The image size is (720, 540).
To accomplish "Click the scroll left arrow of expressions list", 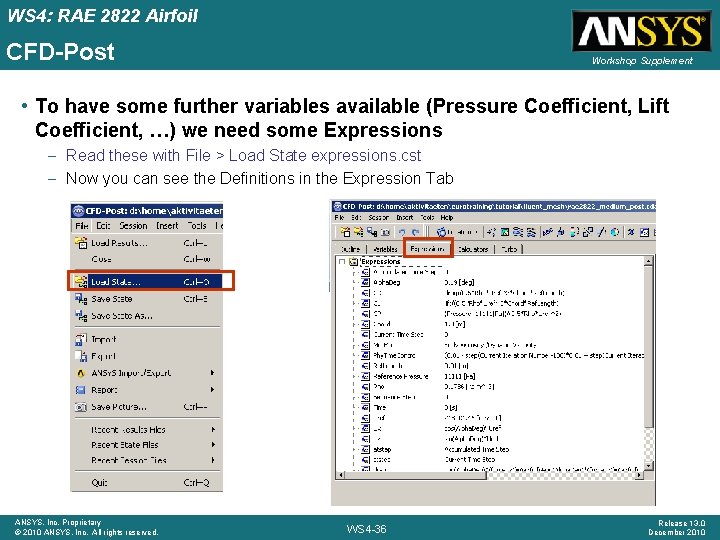I will point(340,475).
